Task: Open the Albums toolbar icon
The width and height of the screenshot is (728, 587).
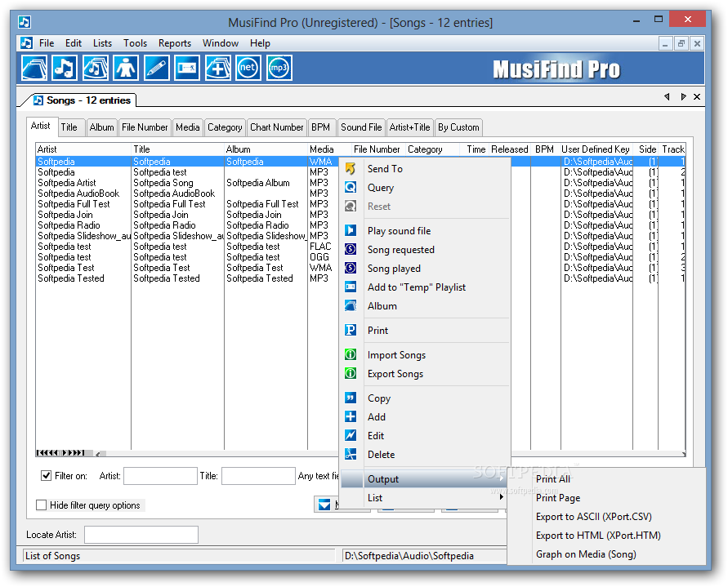Action: pyautogui.click(x=33, y=68)
